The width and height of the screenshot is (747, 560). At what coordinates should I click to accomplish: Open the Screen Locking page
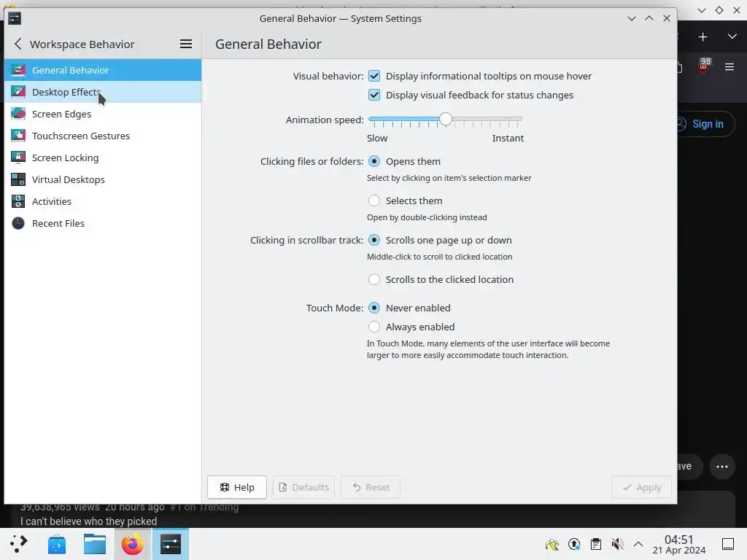103,157
